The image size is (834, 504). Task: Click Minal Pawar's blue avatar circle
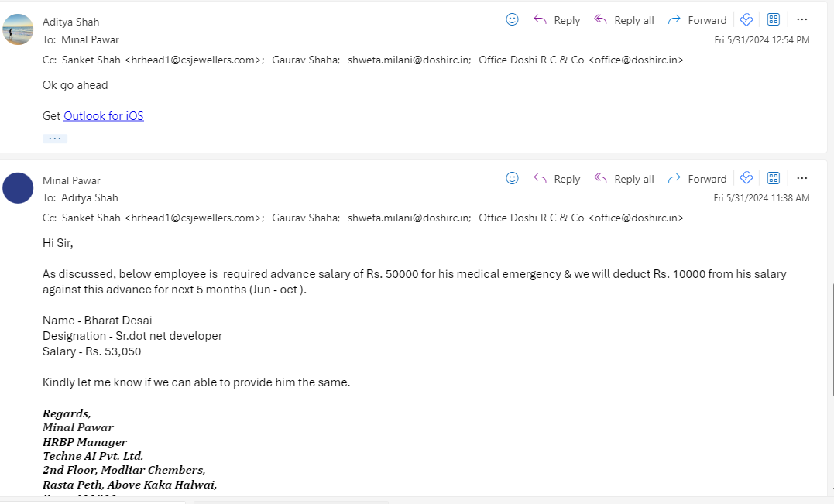[x=18, y=188]
